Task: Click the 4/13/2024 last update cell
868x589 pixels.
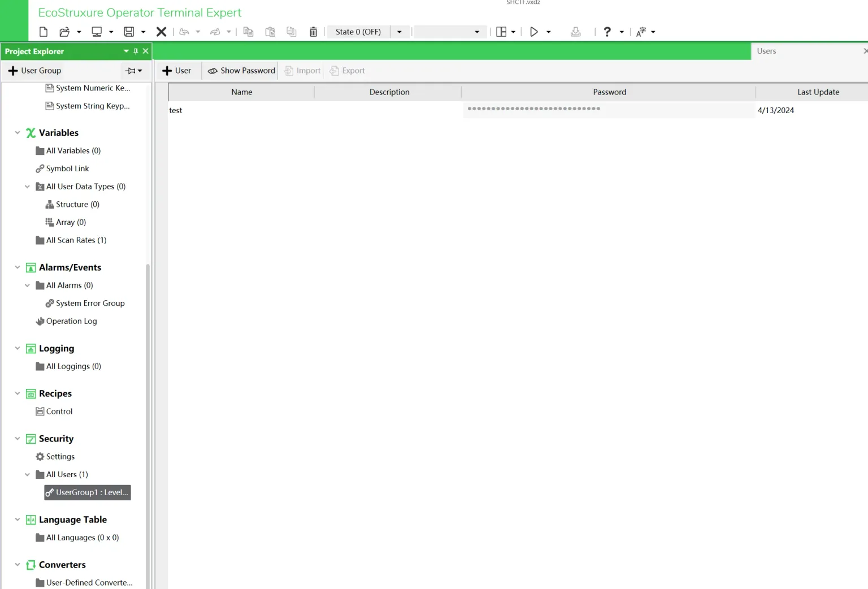Action: 776,110
